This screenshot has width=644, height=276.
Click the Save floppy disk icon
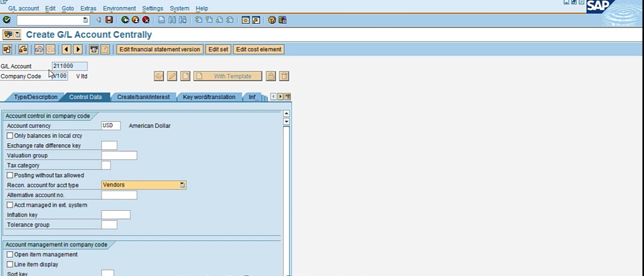point(109,20)
